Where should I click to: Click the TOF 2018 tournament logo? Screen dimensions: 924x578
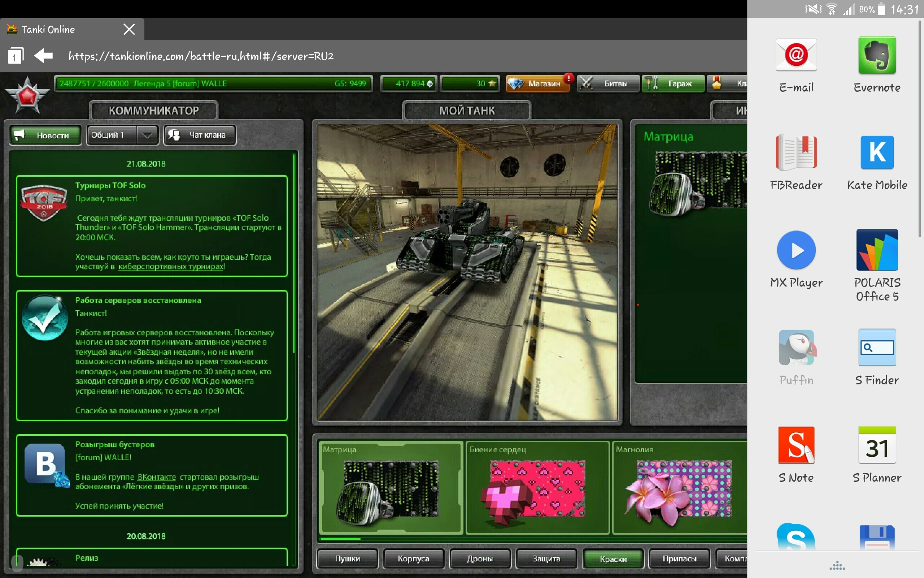[44, 203]
